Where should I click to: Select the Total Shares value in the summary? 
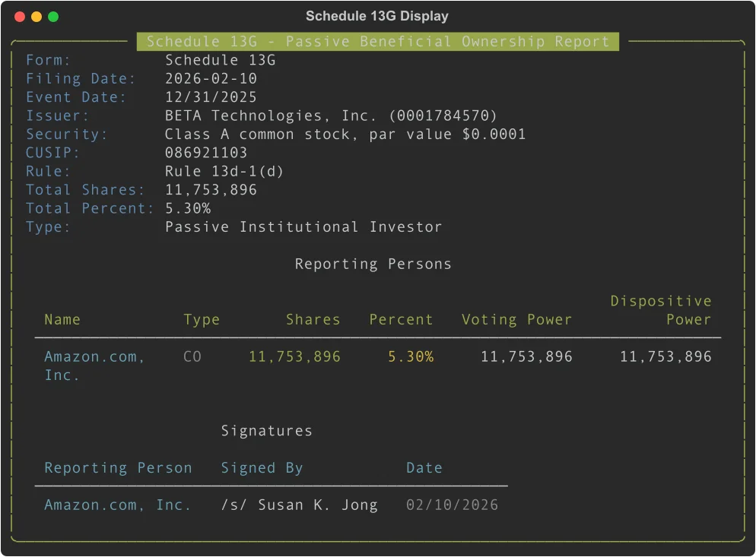[211, 190]
